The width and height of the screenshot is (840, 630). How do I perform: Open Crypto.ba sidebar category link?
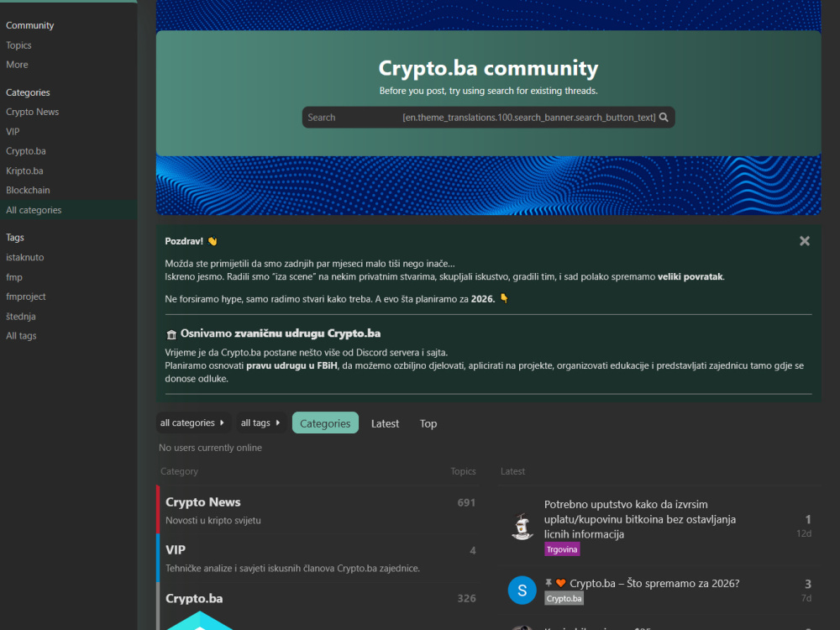pyautogui.click(x=26, y=151)
